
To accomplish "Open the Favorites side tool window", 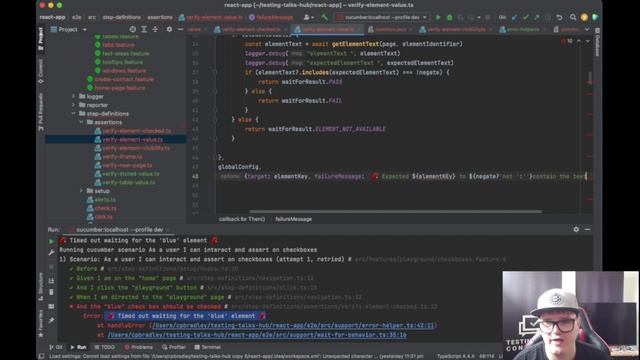I will (41, 323).
